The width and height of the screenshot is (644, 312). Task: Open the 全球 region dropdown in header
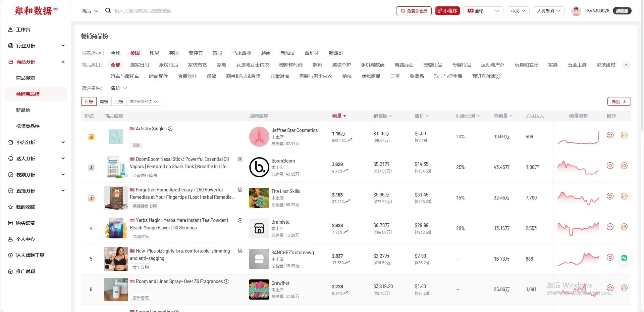tap(483, 11)
